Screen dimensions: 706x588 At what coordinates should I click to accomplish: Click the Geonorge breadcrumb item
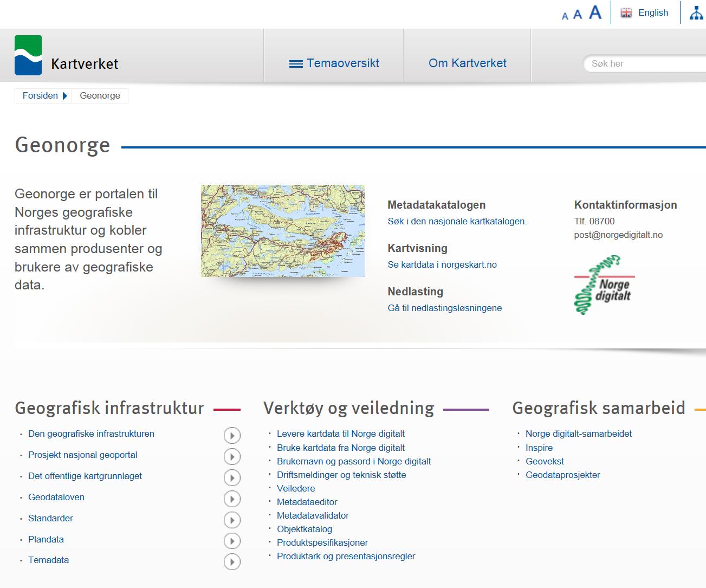point(100,95)
